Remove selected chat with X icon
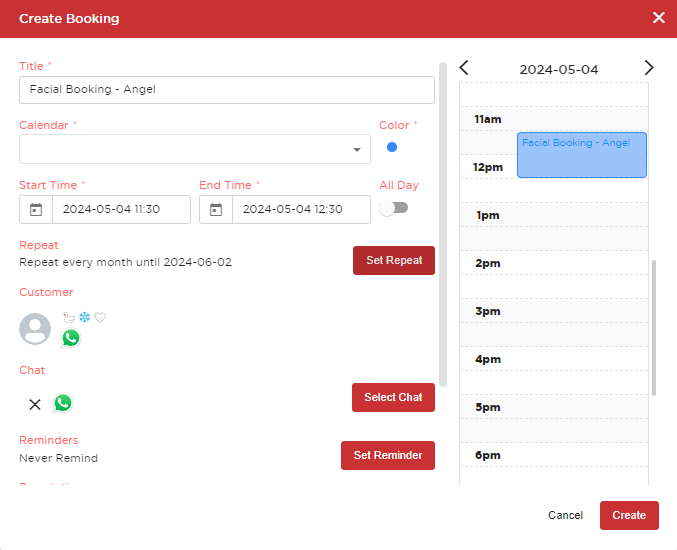This screenshot has width=677, height=550. [35, 404]
